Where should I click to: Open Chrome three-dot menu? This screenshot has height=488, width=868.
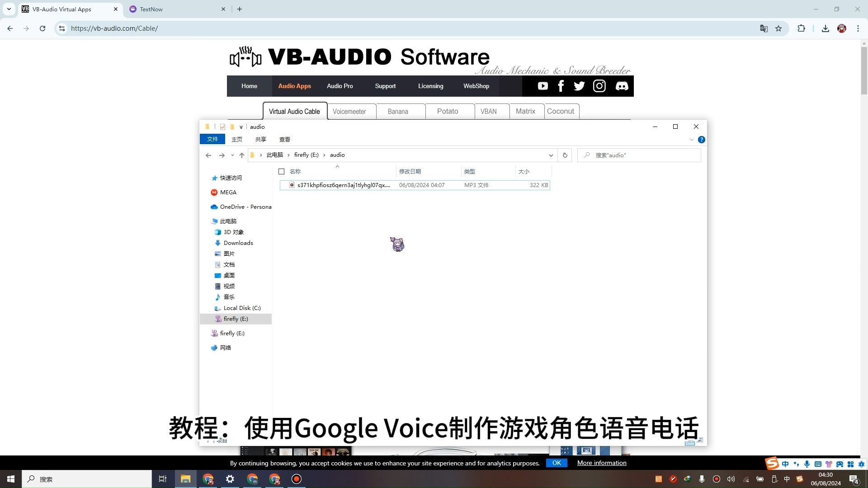(858, 28)
